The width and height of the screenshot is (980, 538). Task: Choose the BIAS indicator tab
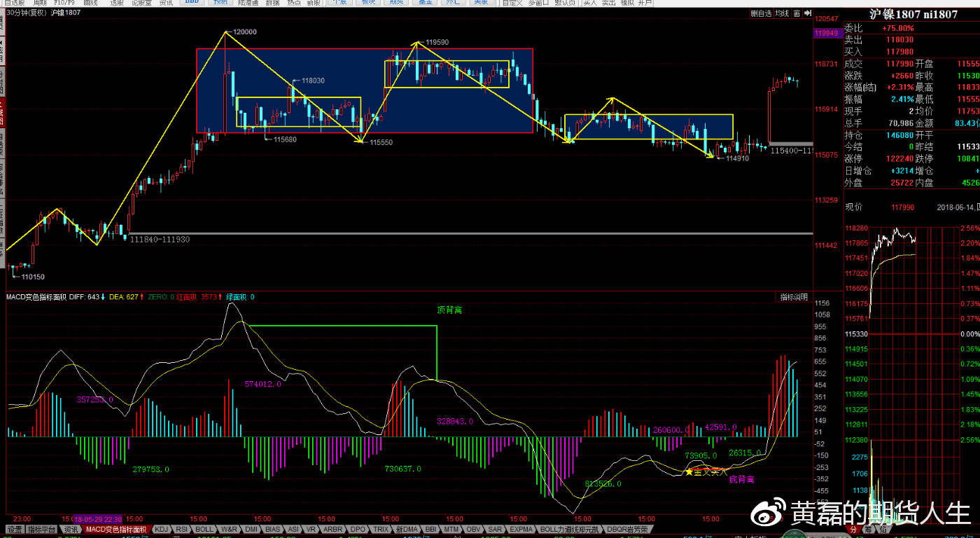pyautogui.click(x=273, y=528)
